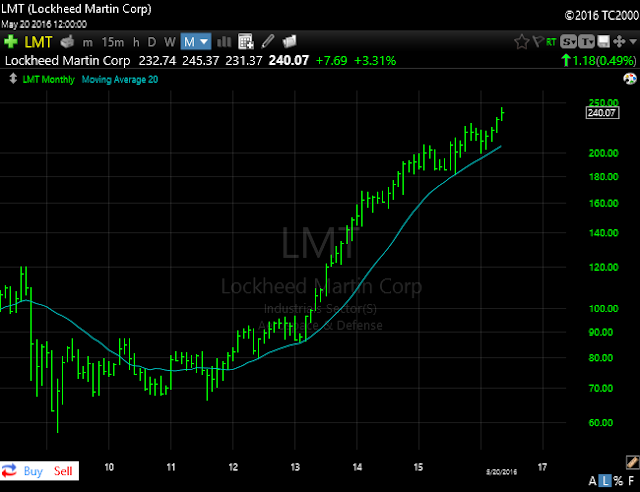Click the +3.31% percent change value
This screenshot has width=640, height=492.
tap(375, 61)
